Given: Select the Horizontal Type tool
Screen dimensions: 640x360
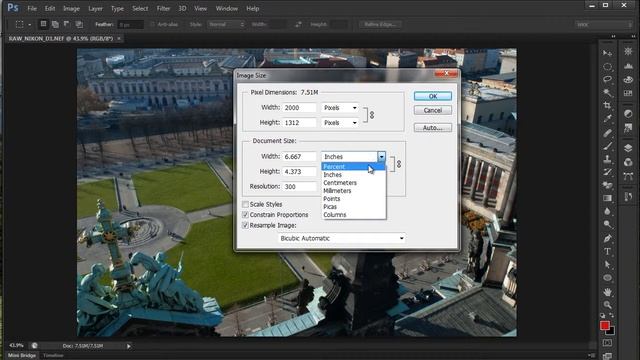Looking at the screenshot, I should (607, 251).
